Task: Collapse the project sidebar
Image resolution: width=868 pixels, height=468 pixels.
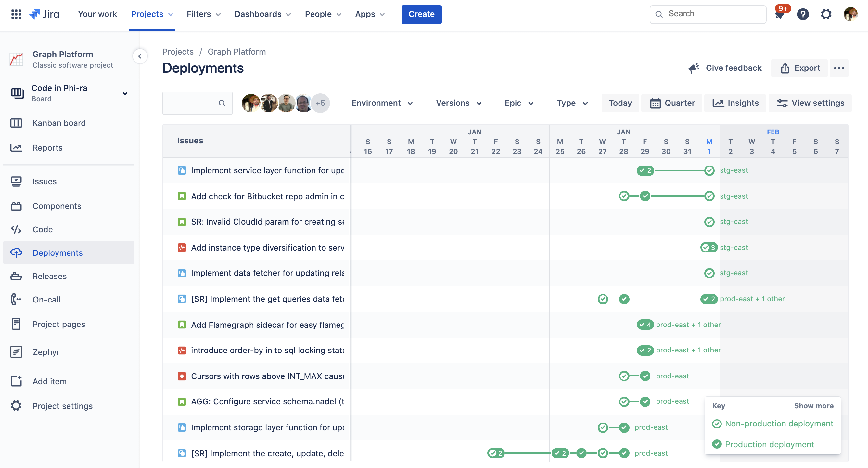Action: [x=140, y=56]
